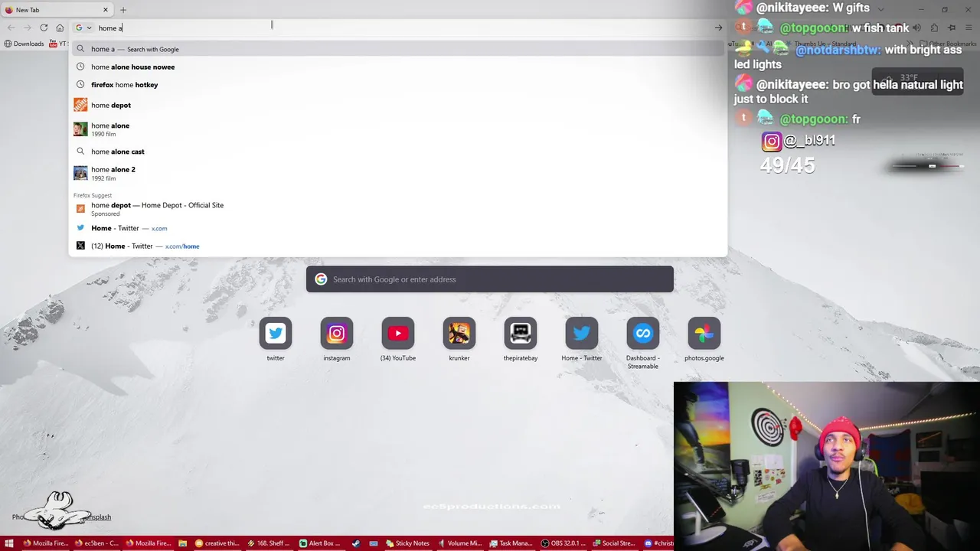Switch to 'creative thi...' taskbar window

[x=217, y=543]
